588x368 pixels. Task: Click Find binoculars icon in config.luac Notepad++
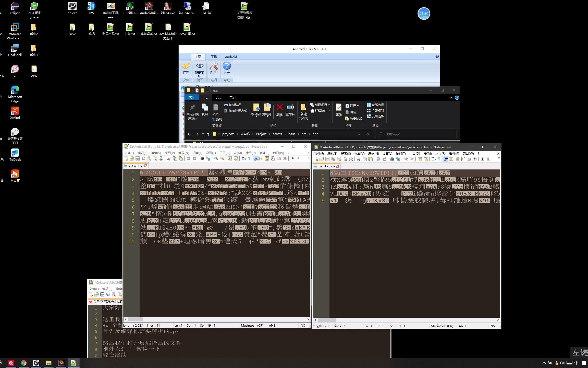point(392,159)
